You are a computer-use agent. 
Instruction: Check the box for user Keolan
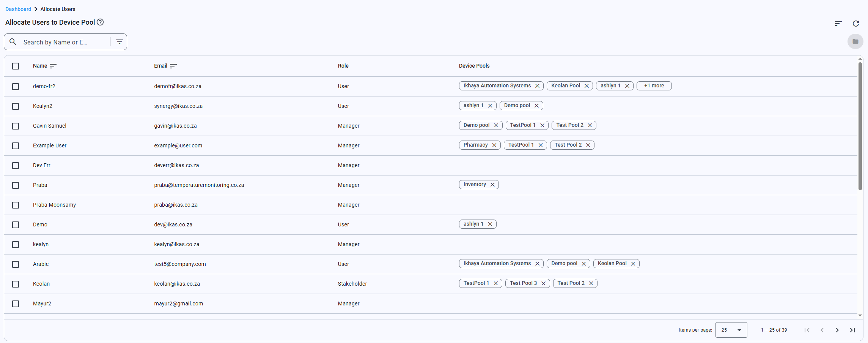pos(16,284)
